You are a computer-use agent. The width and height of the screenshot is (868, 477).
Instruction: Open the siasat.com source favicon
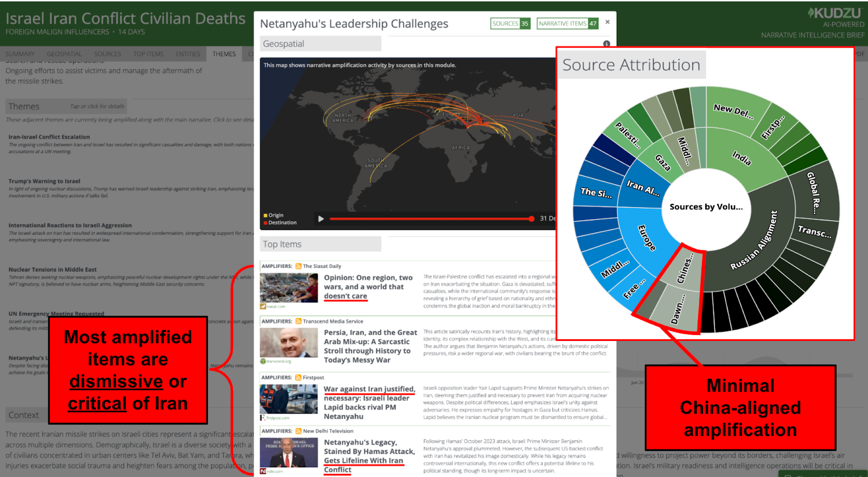(263, 306)
